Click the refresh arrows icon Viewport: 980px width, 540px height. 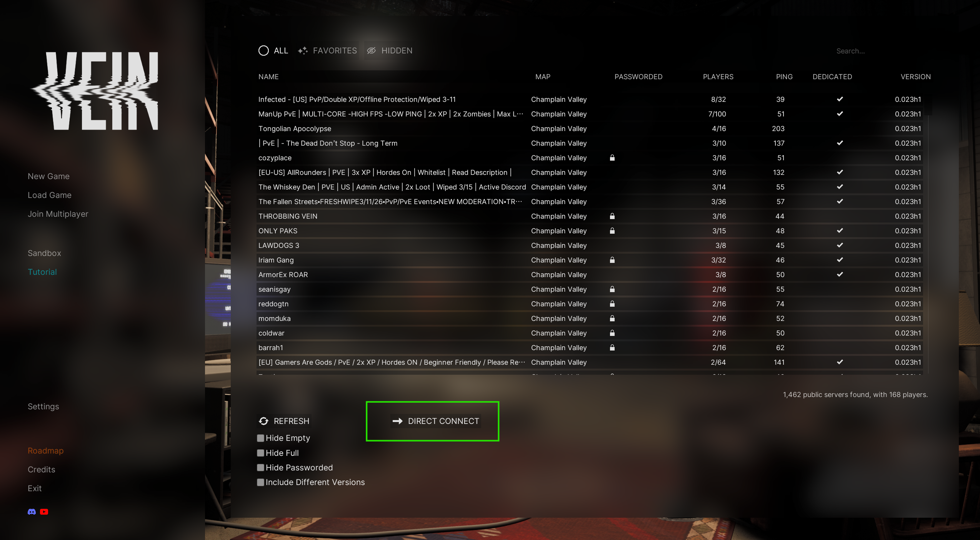264,421
